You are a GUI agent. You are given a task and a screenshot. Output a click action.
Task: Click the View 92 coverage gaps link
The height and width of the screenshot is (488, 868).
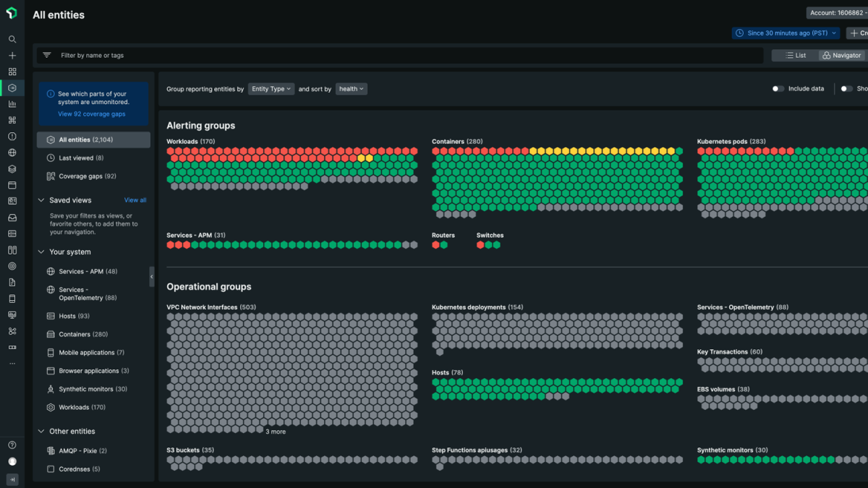click(92, 114)
